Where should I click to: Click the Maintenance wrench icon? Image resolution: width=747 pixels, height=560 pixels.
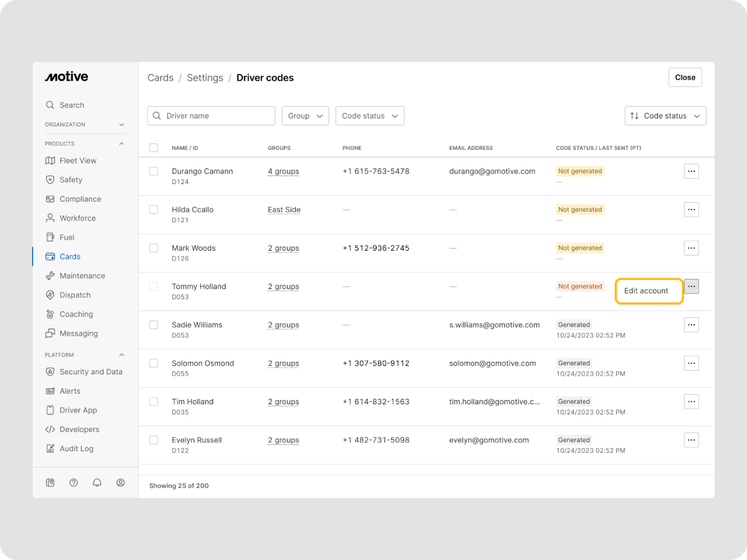[x=50, y=276]
